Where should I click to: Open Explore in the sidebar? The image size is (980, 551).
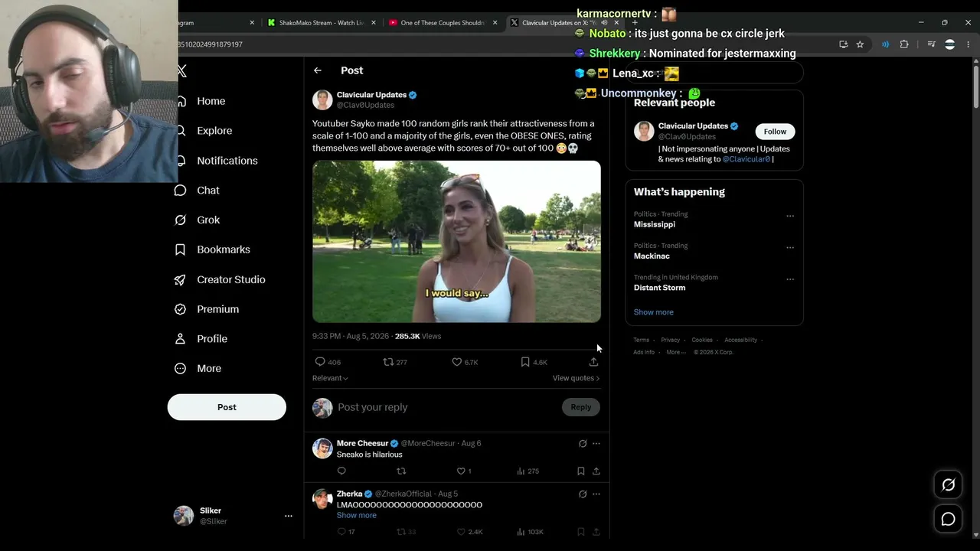(204, 131)
